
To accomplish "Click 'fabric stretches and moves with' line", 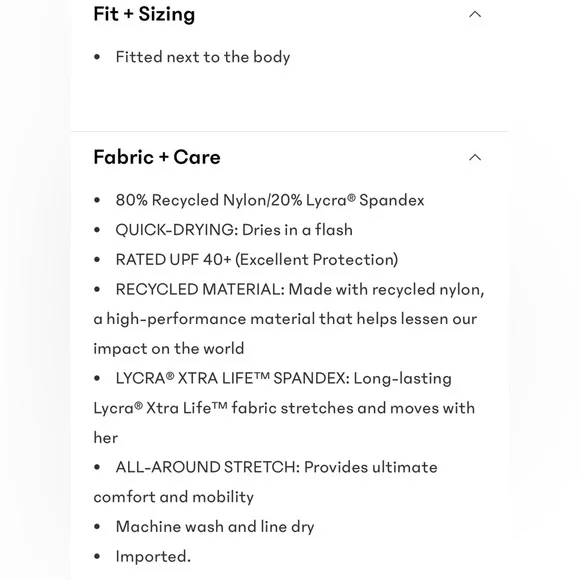I will [x=284, y=408].
